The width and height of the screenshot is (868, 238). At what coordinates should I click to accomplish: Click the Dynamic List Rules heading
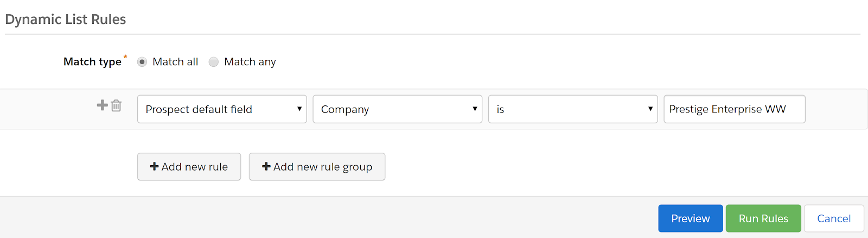[65, 20]
